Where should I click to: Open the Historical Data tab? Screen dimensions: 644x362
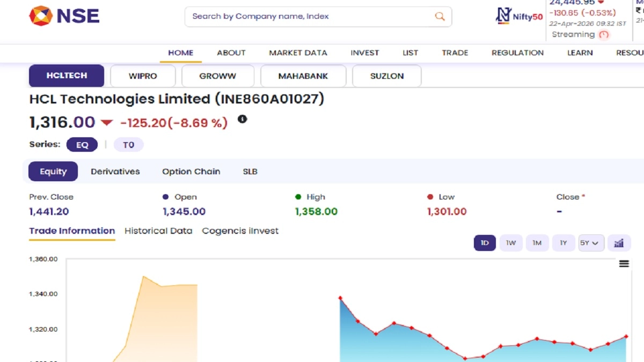pyautogui.click(x=158, y=231)
